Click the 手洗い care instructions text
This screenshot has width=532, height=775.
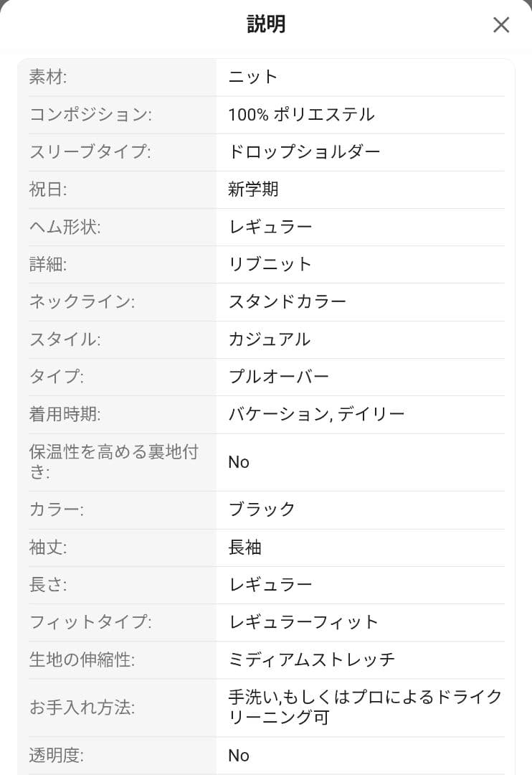pyautogui.click(x=364, y=707)
